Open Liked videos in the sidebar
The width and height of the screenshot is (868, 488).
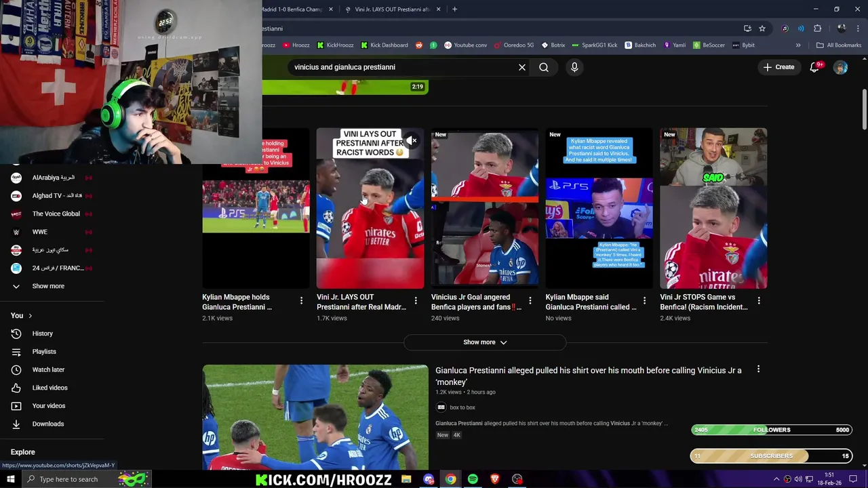[51, 388]
